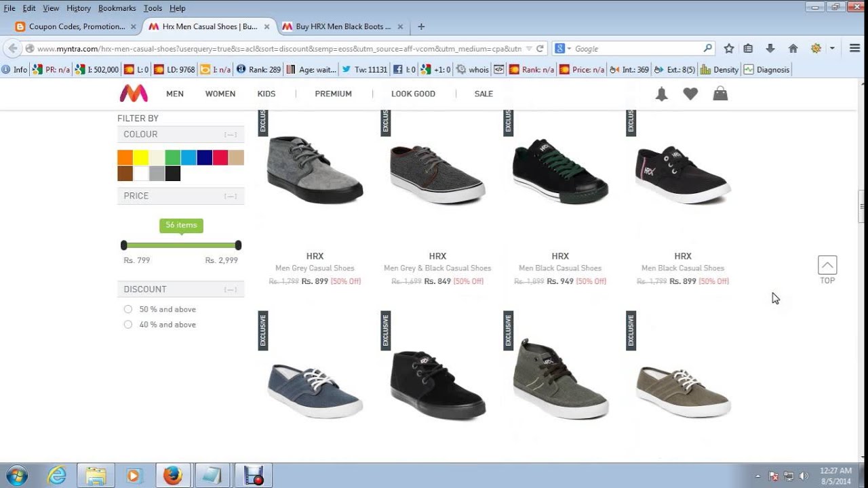
Task: Open the search engine dropdown
Action: click(564, 49)
